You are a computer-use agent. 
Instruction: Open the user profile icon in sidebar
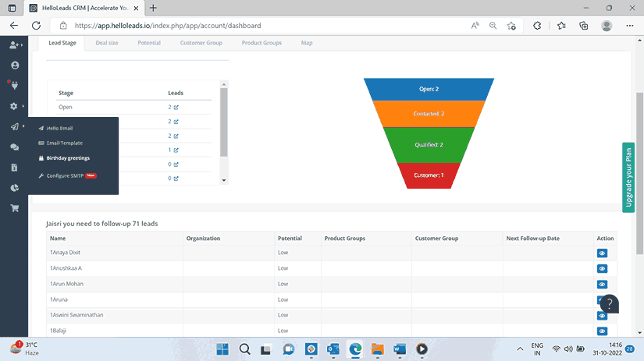(x=15, y=65)
